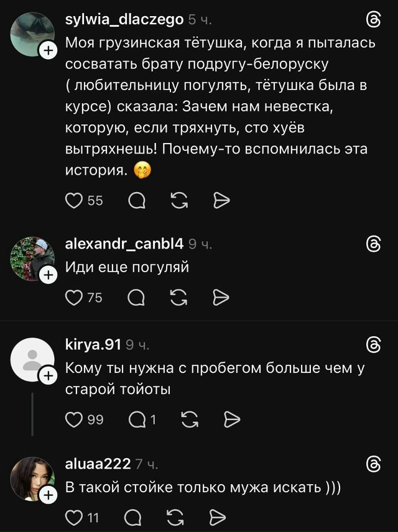Reply to the aluaa222 comment
The image size is (398, 532).
(x=133, y=517)
